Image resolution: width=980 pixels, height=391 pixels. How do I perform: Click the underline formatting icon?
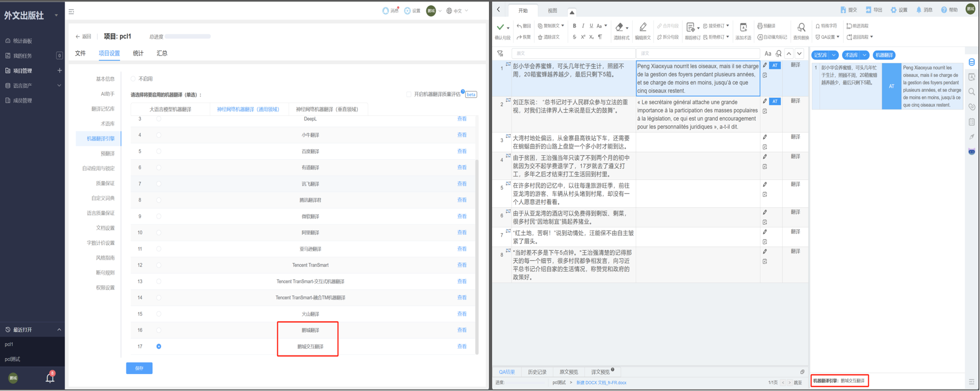coord(591,26)
